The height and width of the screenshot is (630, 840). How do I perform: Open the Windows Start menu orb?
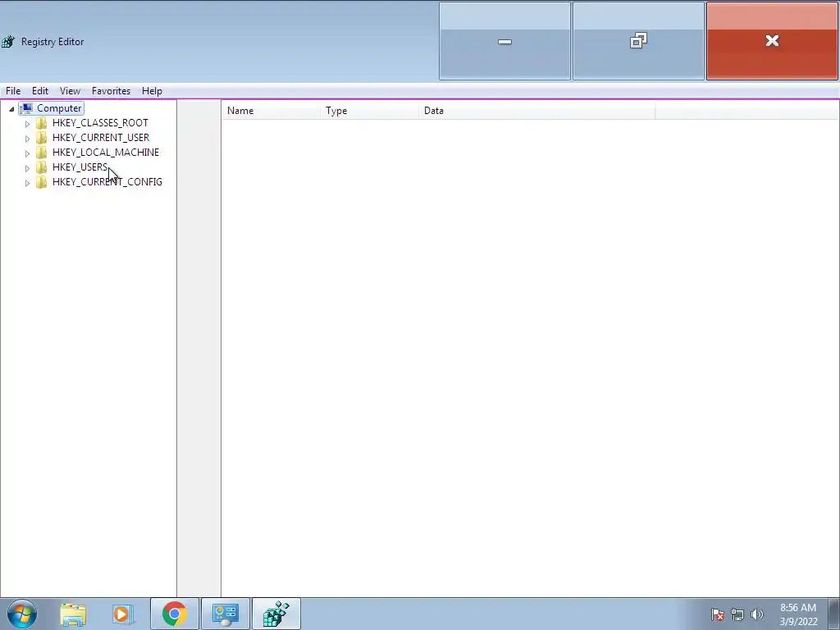[x=22, y=614]
